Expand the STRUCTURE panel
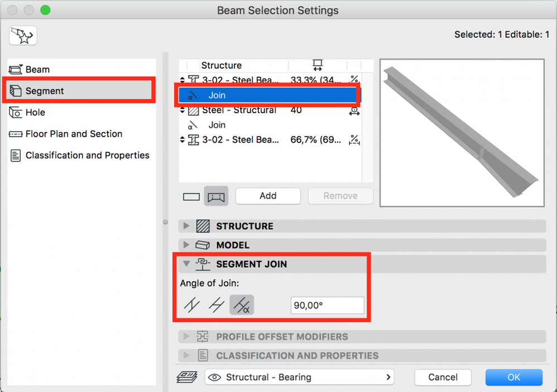Screen dimensions: 557x392 coord(187,226)
